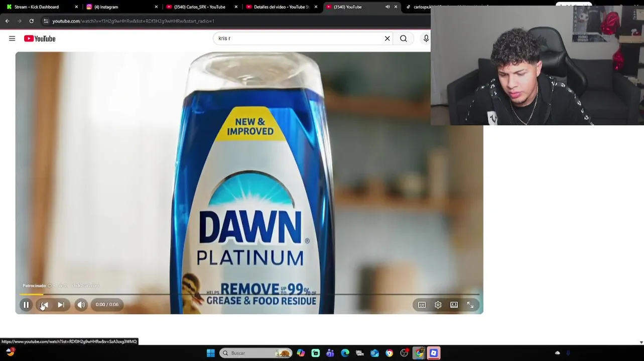Mute the player volume speaker icon
644x361 pixels.
(81, 305)
